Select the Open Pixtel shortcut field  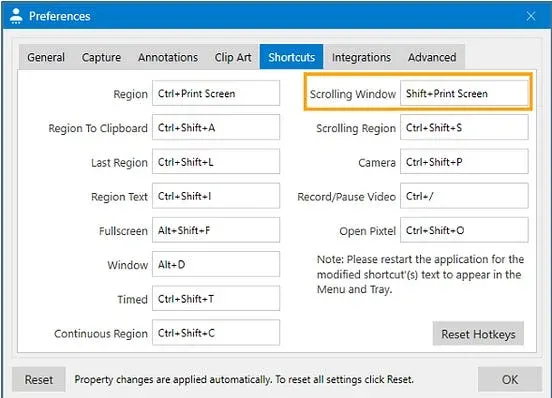pos(464,230)
